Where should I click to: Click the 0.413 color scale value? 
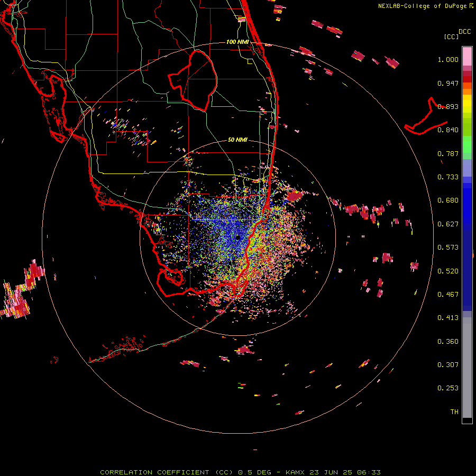tap(448, 318)
